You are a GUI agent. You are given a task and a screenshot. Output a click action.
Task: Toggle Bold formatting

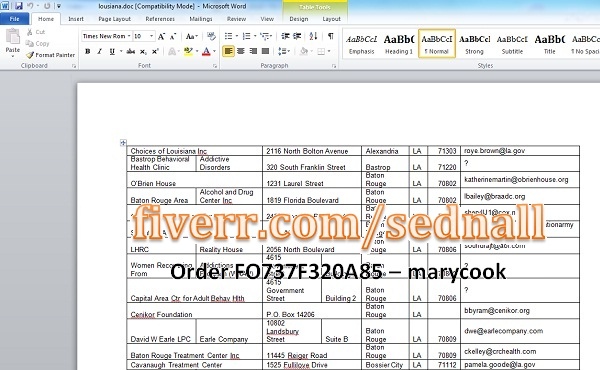[88, 51]
